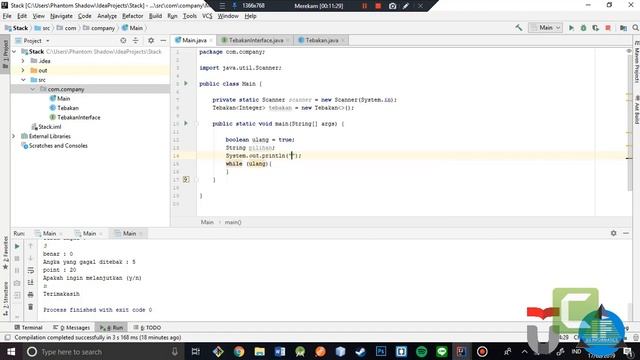
Task: Open TODO tool window tab
Action: pyautogui.click(x=147, y=327)
